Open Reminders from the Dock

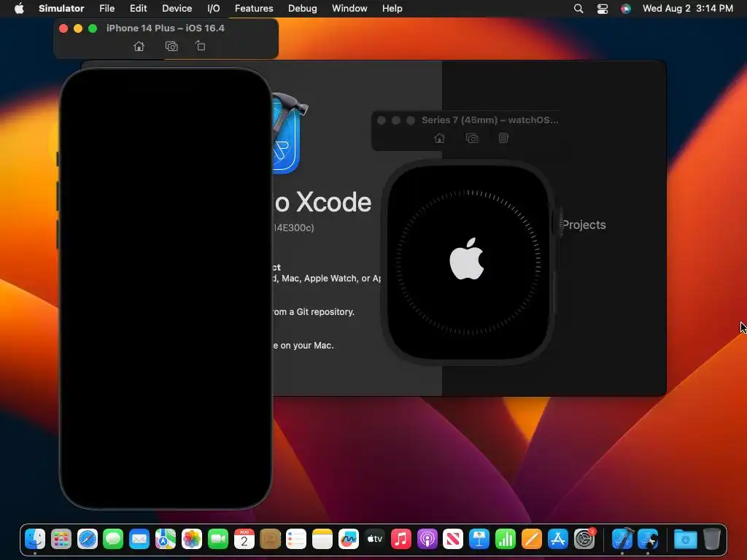click(x=296, y=539)
